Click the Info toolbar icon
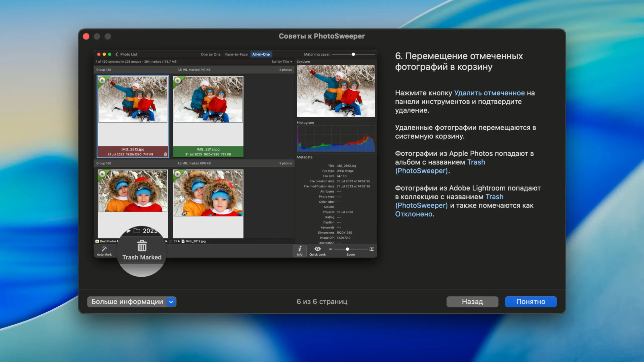This screenshot has height=362, width=644. tap(299, 249)
